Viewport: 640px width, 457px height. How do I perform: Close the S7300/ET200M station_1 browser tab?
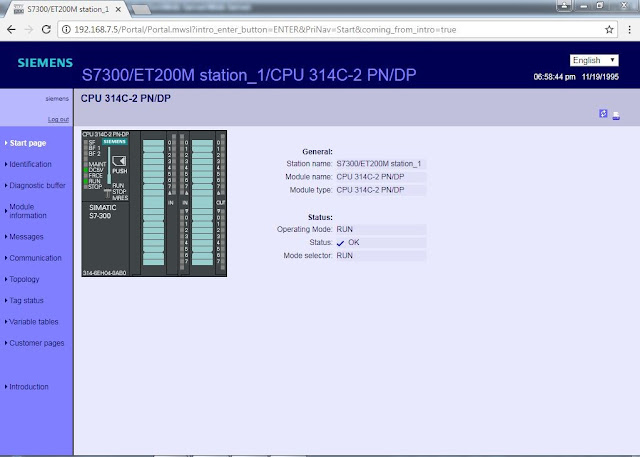[118, 9]
